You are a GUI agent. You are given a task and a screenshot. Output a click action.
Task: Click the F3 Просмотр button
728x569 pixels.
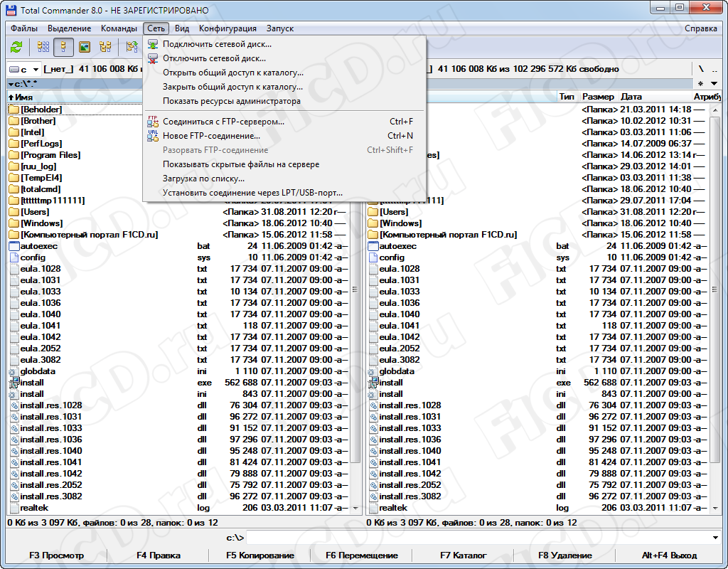coord(57,555)
